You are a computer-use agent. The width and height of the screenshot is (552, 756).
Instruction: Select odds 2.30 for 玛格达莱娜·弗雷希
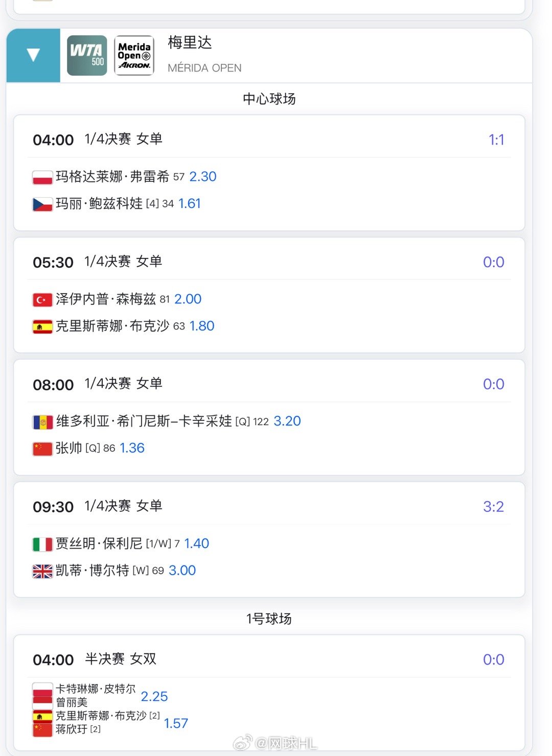click(203, 177)
